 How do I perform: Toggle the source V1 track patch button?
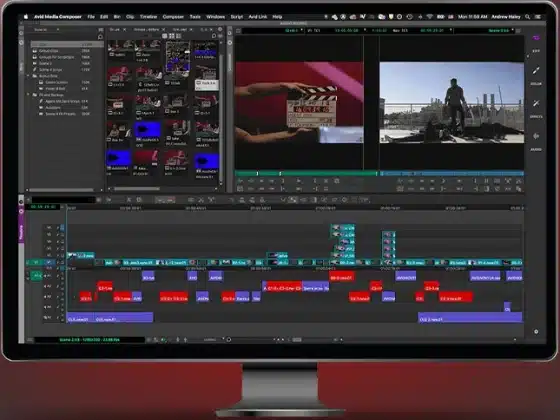point(36,262)
